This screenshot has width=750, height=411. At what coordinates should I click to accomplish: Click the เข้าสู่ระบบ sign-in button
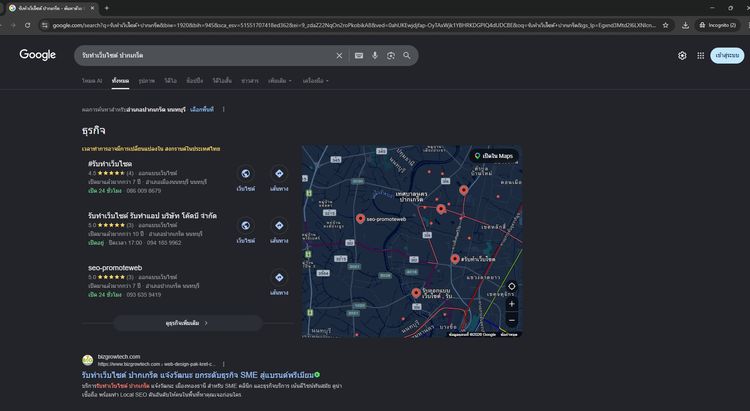pos(727,56)
